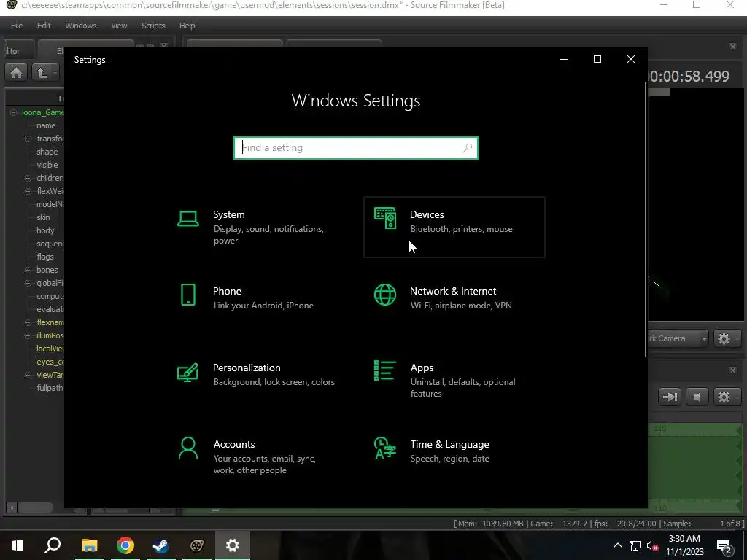Open the Help menu

187,26
